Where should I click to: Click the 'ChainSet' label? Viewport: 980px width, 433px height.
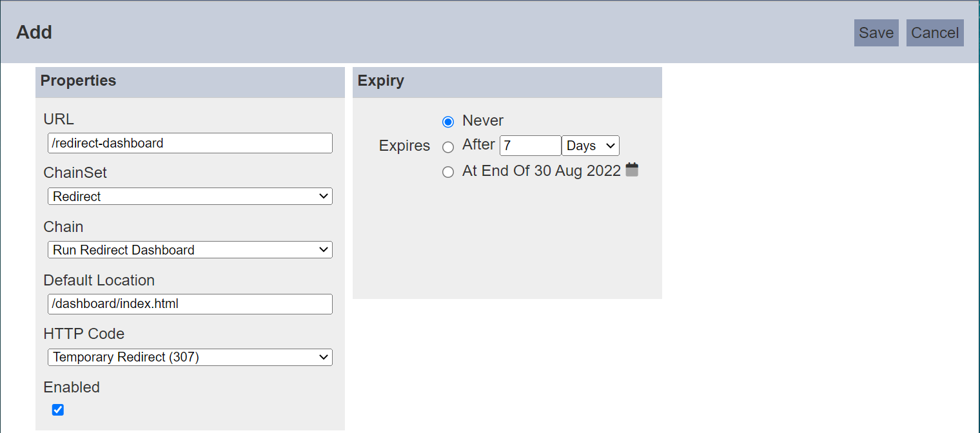[75, 173]
